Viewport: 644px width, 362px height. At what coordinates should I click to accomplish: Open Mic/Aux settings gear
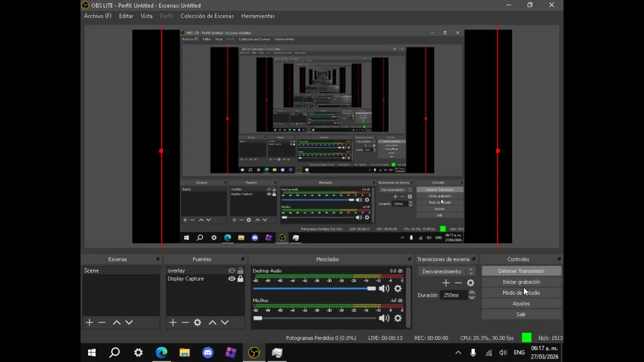(x=398, y=318)
